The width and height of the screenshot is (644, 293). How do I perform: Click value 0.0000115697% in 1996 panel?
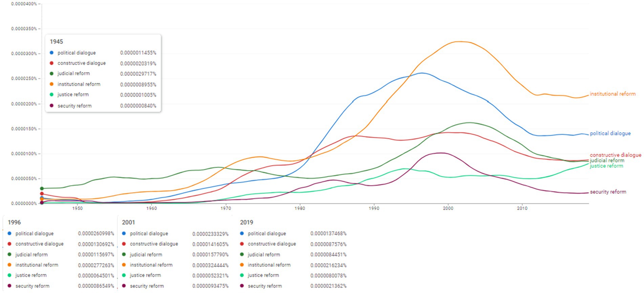point(96,255)
